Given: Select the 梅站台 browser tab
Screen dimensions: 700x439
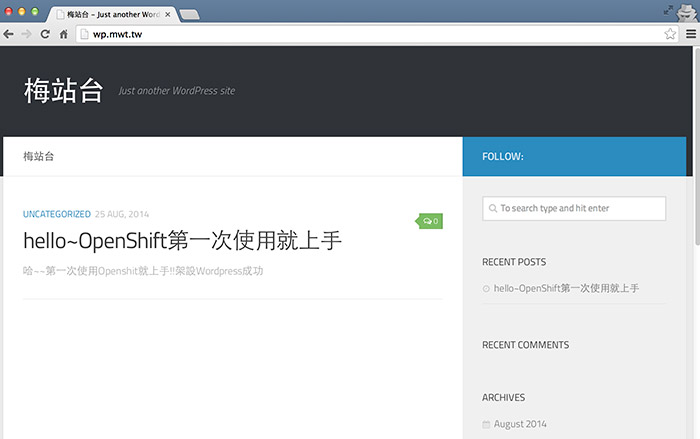Looking at the screenshot, I should click(x=112, y=14).
